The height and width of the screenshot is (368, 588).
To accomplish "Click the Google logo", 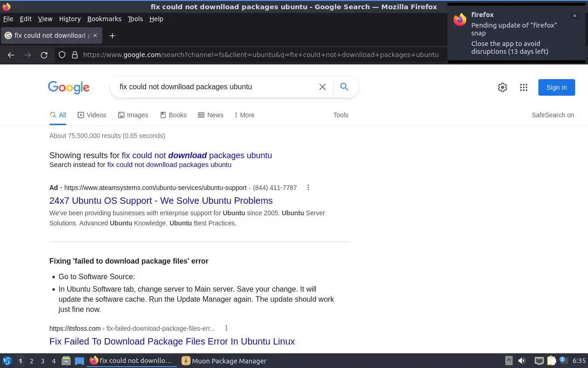I will (69, 87).
